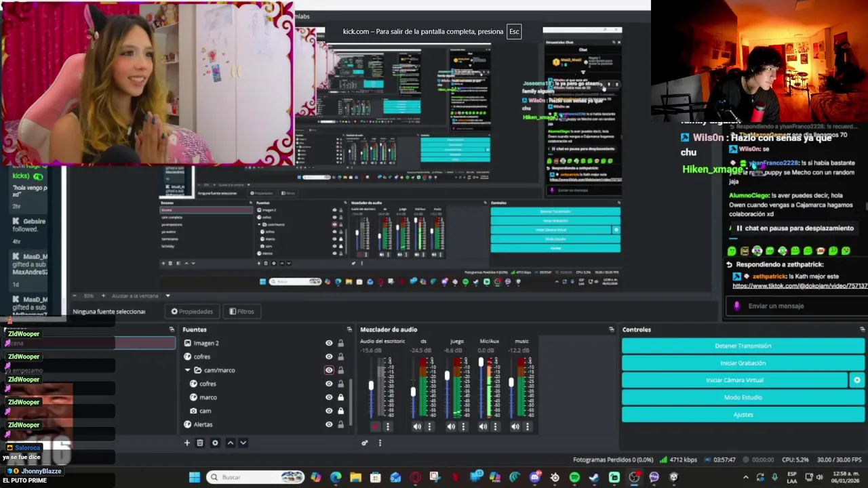Open advanced audio properties gears icon
The height and width of the screenshot is (488, 868).
click(x=365, y=443)
